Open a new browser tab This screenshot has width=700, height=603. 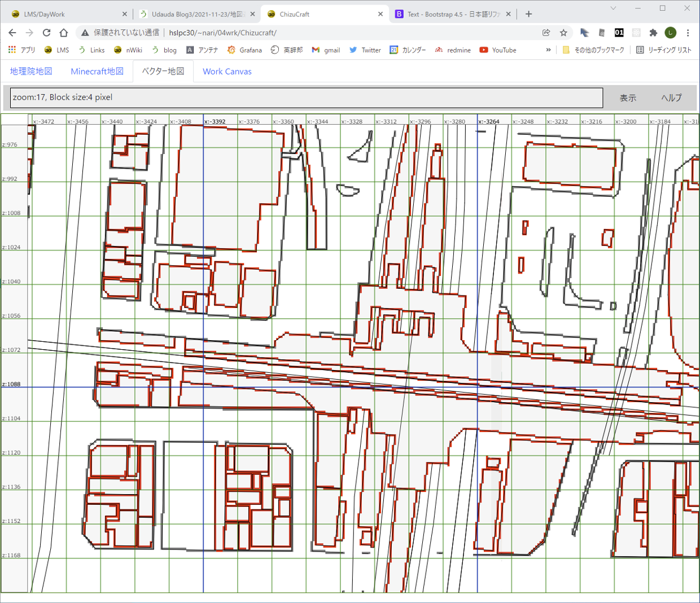(528, 14)
